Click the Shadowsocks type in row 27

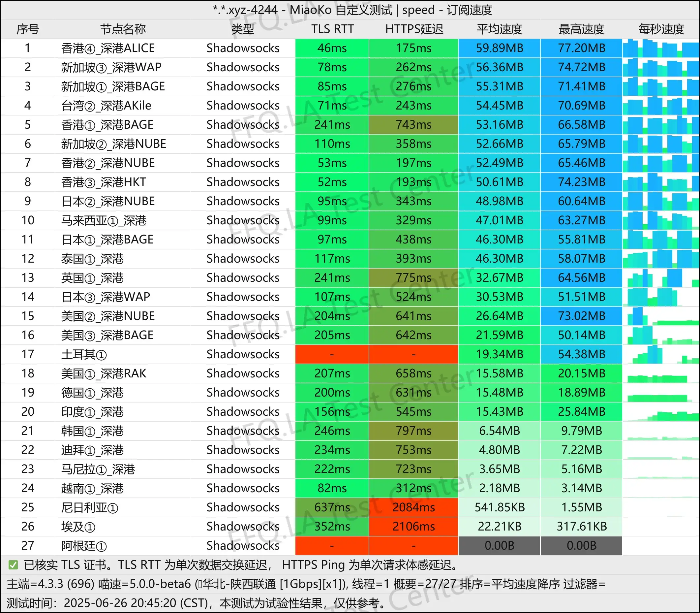point(243,546)
